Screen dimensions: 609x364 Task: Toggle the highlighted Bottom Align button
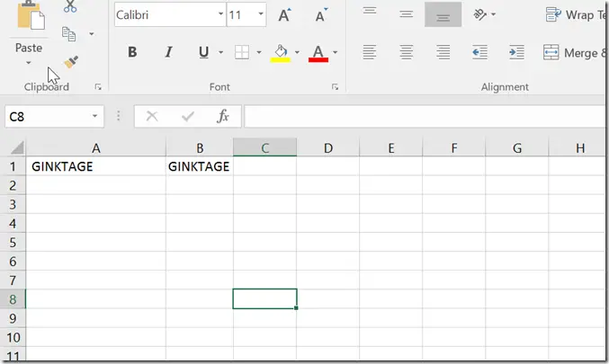(x=443, y=14)
